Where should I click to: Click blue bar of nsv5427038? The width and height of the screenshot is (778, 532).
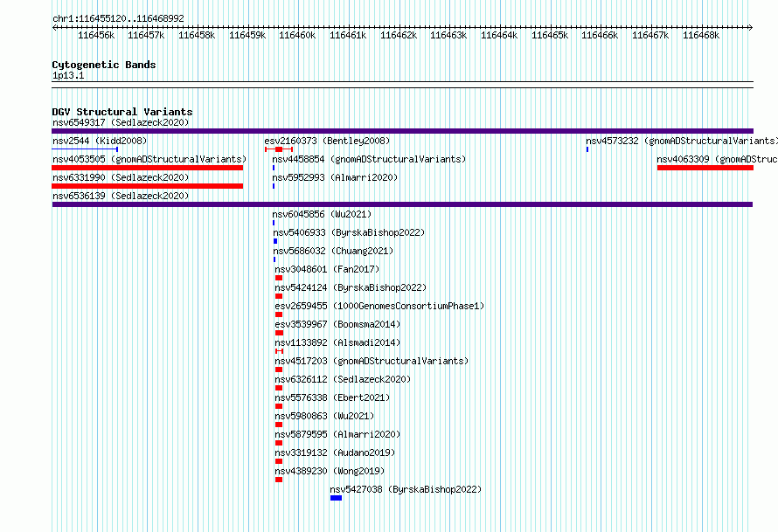click(336, 498)
